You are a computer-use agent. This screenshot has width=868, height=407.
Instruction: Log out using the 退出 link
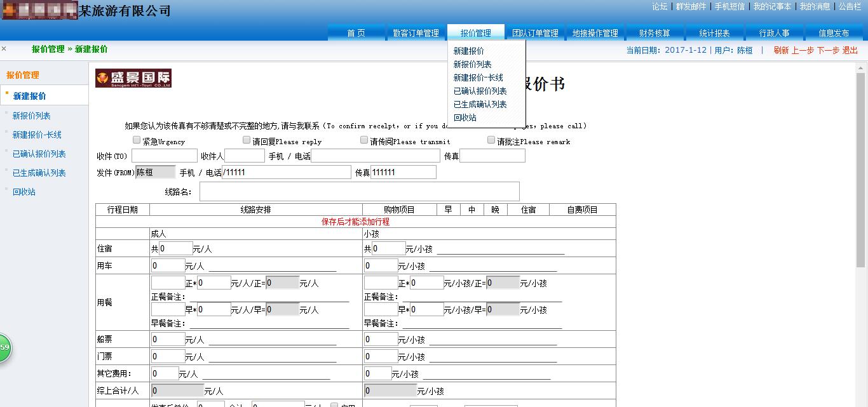tap(850, 50)
